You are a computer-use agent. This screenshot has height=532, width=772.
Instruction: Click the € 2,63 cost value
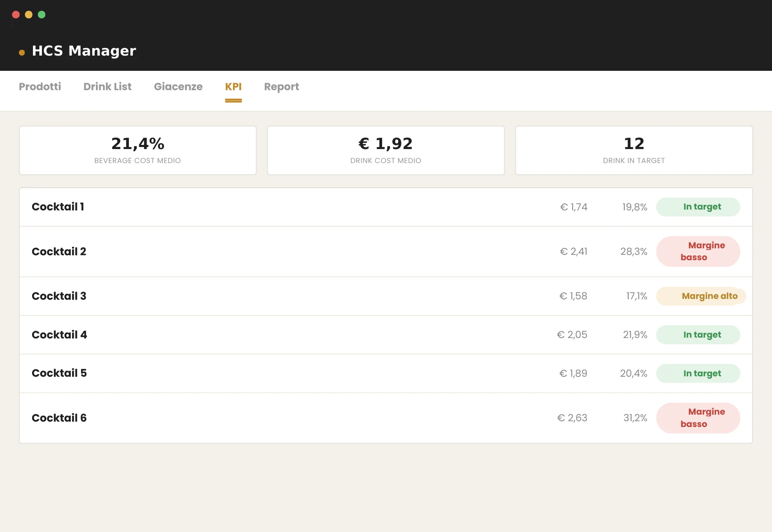[x=572, y=418]
